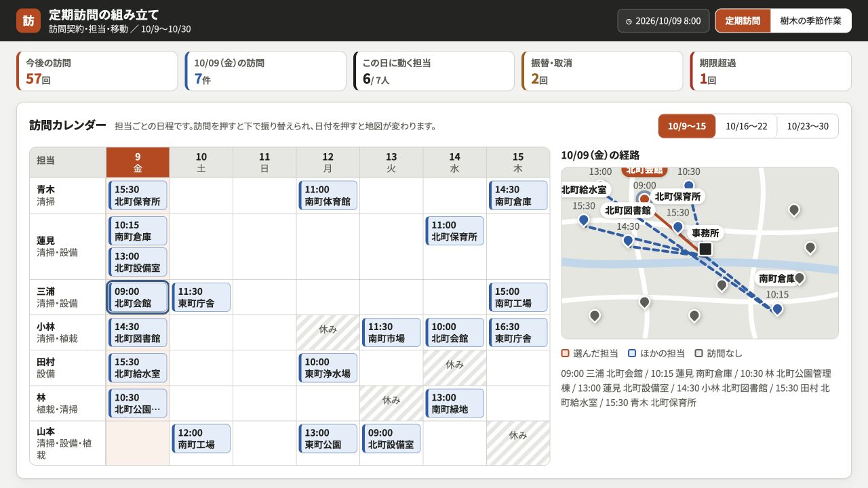Click the red 09:00 北町会館 map pin
Screen dimensions: 868x488
point(644,198)
